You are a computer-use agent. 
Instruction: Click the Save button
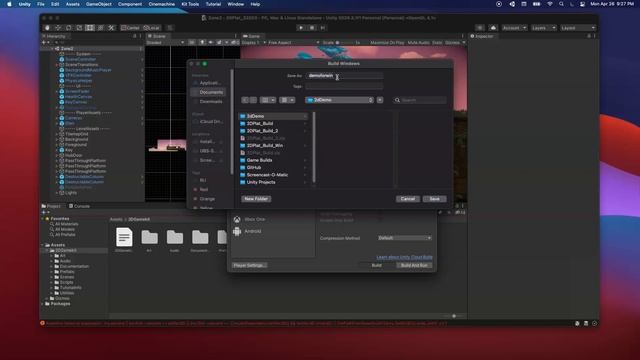(x=434, y=199)
